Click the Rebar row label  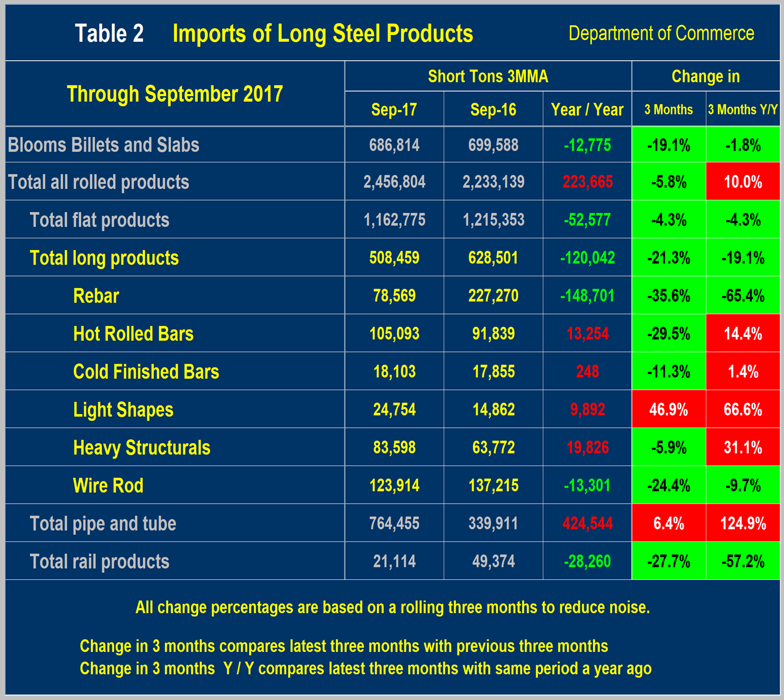tap(96, 296)
